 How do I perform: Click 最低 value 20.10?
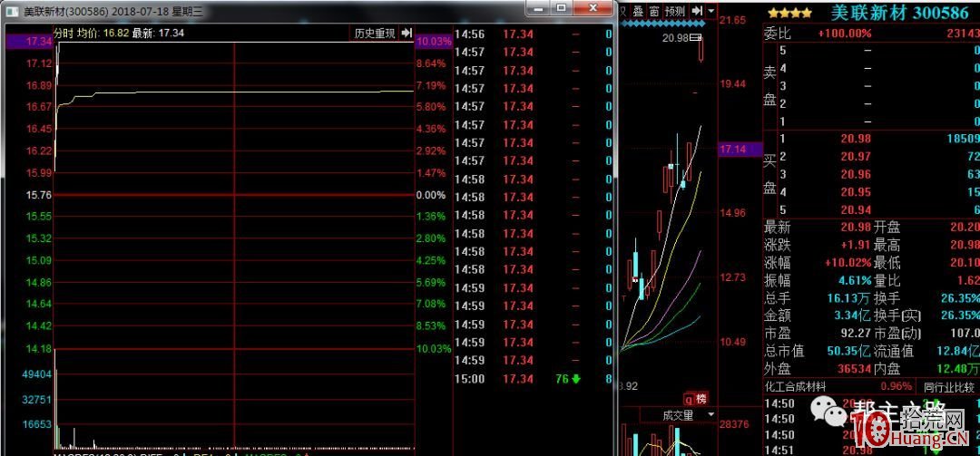[x=964, y=262]
